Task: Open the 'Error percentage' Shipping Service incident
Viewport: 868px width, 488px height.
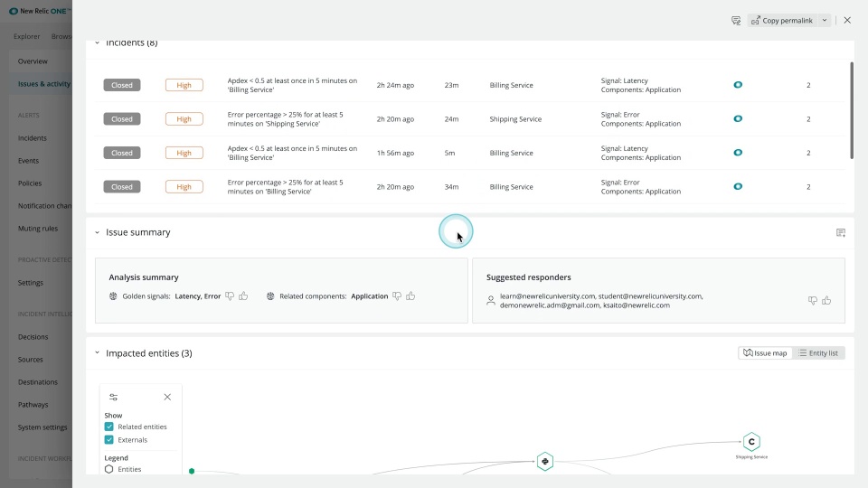Action: pyautogui.click(x=285, y=119)
